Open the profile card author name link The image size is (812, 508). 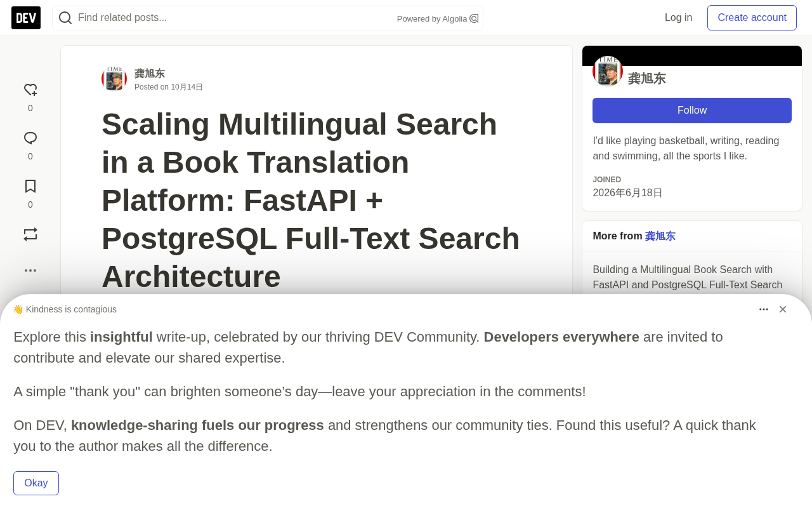(646, 79)
